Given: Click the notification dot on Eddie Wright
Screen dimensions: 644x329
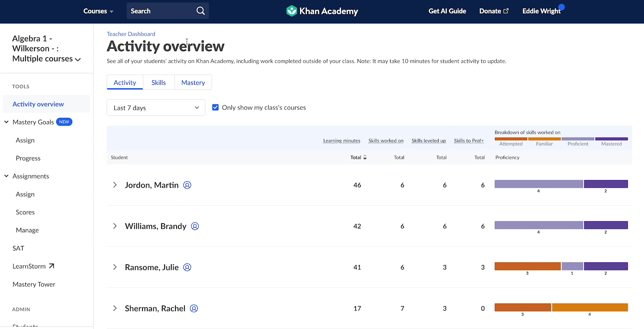Looking at the screenshot, I should [562, 7].
